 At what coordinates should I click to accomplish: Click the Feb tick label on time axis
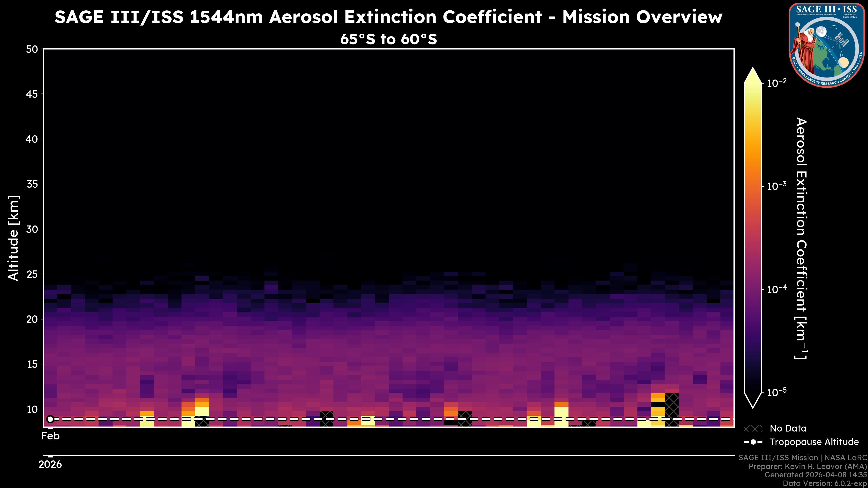coord(50,436)
